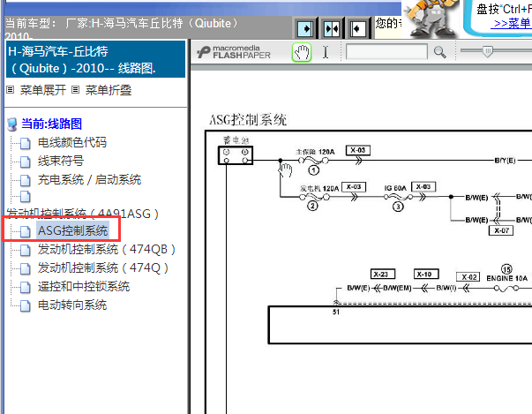Open 当前:线路图 root node
532x414 pixels.
tap(51, 124)
